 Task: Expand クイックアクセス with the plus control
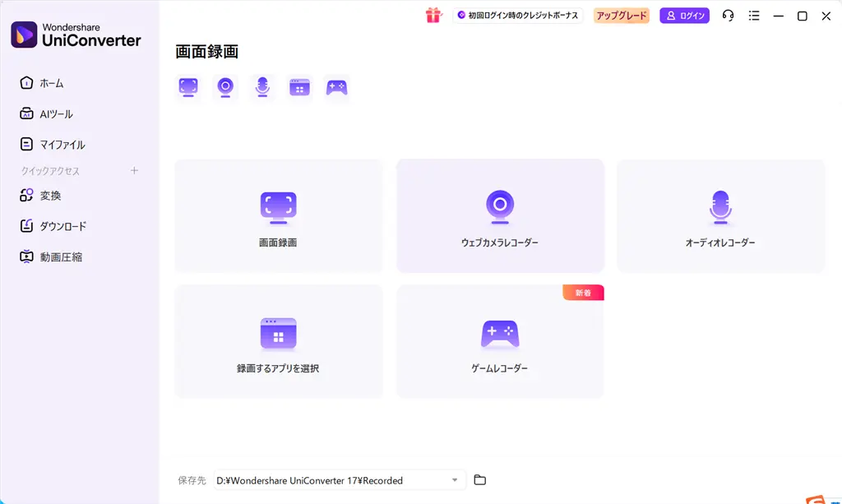133,170
